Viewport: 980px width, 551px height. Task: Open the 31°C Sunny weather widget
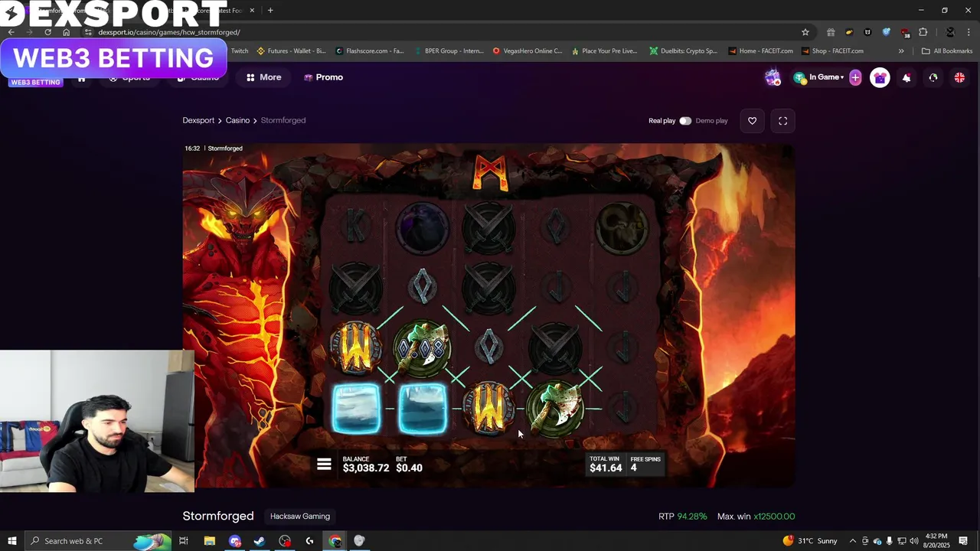(x=811, y=541)
